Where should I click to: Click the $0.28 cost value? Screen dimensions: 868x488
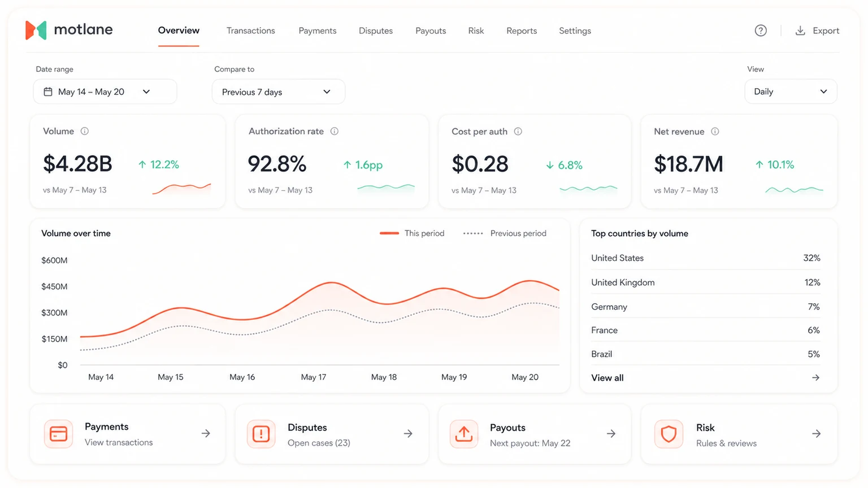(480, 164)
